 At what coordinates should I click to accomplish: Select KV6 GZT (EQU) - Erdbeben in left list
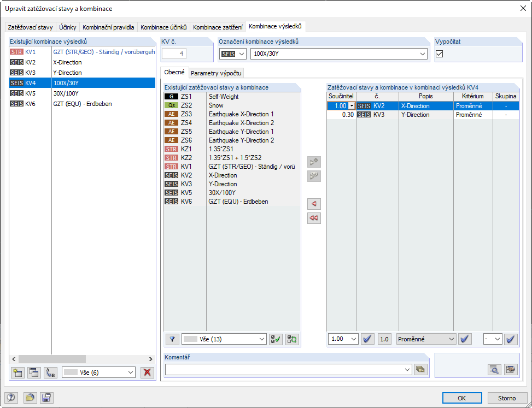click(x=82, y=104)
